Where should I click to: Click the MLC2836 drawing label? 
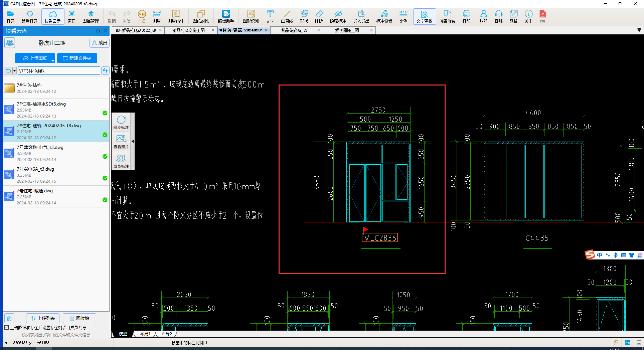380,238
